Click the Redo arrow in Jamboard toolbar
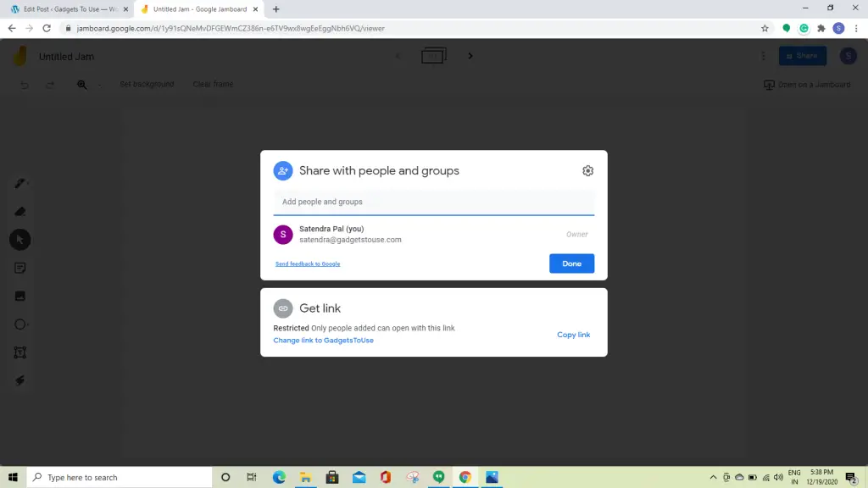This screenshot has height=488, width=868. click(50, 85)
